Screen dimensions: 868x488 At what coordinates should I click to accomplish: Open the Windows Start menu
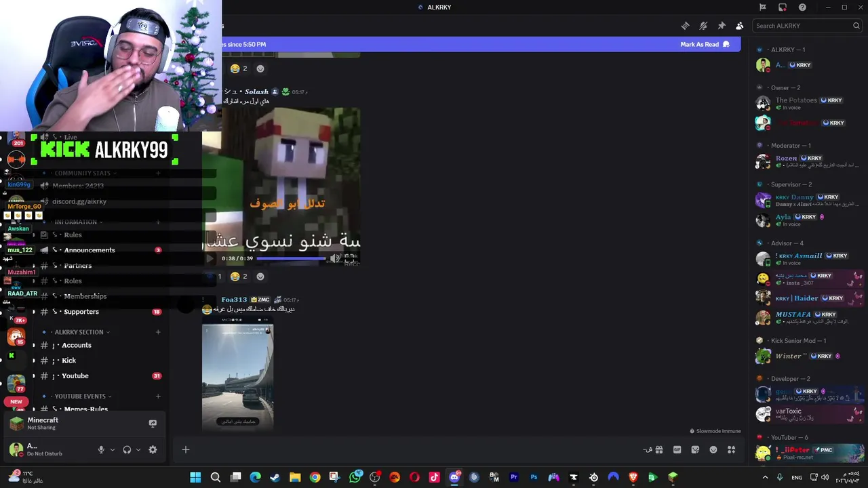pyautogui.click(x=195, y=477)
